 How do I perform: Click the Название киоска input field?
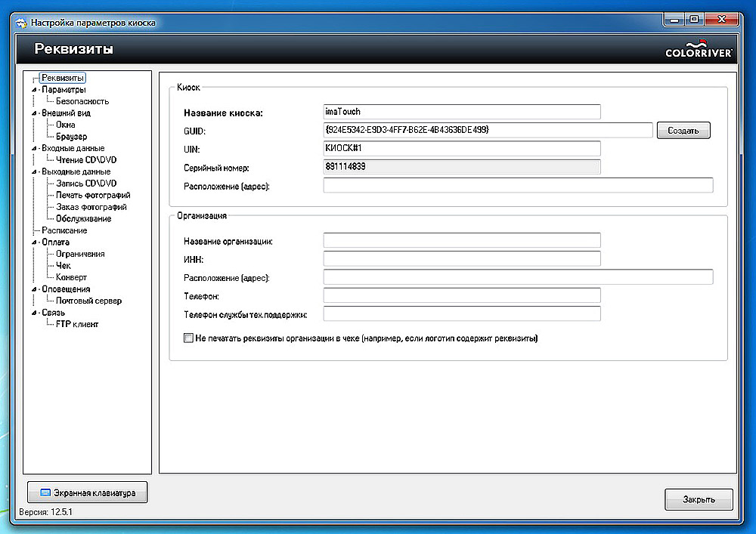coord(461,113)
